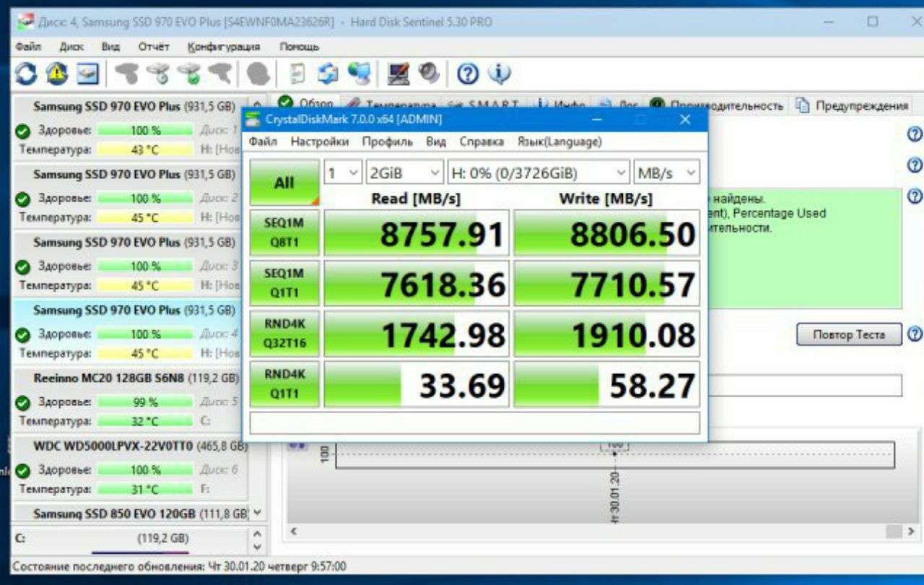
Task: Select the Samsung SSD 850 EVO 120GB disk
Action: tap(130, 513)
